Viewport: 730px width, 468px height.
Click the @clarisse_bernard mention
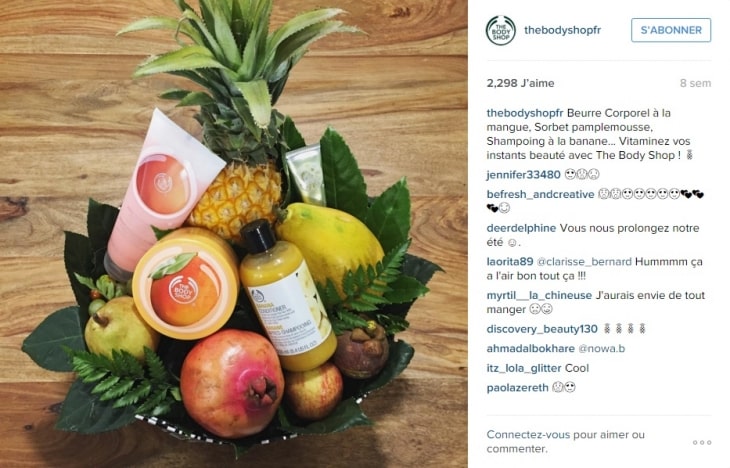pyautogui.click(x=584, y=262)
